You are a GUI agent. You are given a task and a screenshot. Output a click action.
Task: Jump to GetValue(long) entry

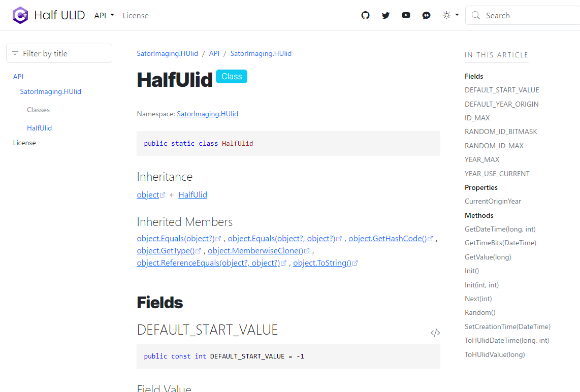488,257
